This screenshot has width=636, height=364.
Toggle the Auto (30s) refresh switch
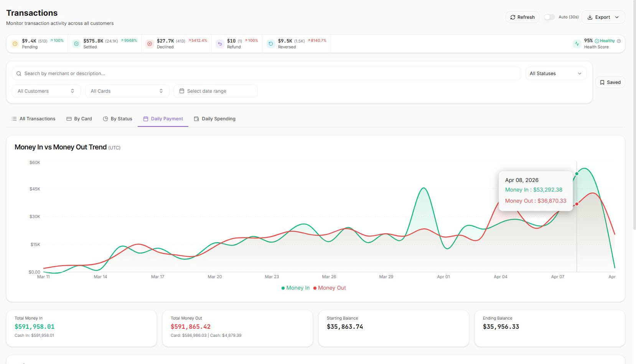tap(549, 17)
